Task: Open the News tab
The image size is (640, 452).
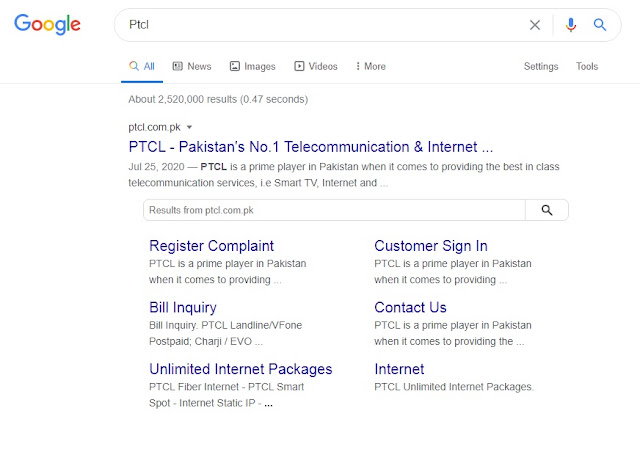Action: pyautogui.click(x=192, y=66)
